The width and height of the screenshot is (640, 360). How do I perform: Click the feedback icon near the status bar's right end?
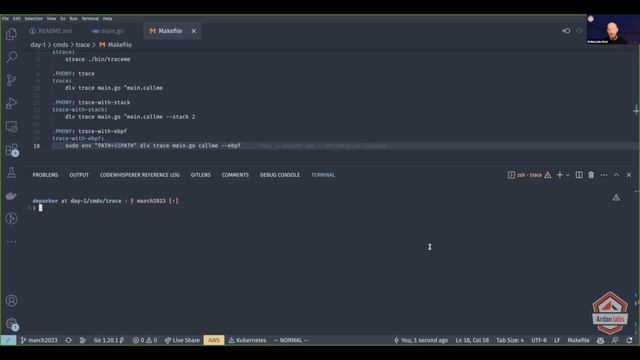pyautogui.click(x=615, y=340)
